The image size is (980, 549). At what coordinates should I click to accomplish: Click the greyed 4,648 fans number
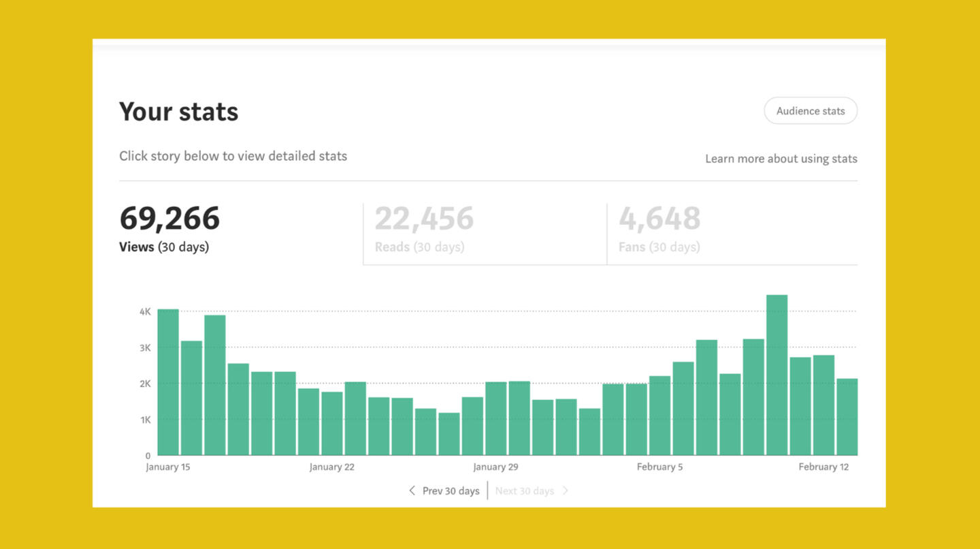click(x=659, y=219)
